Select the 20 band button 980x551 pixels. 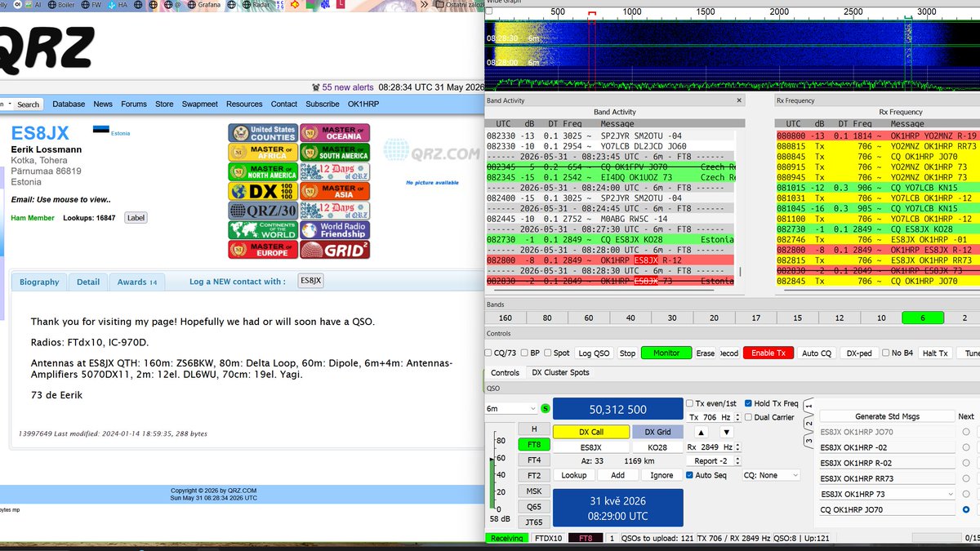714,318
